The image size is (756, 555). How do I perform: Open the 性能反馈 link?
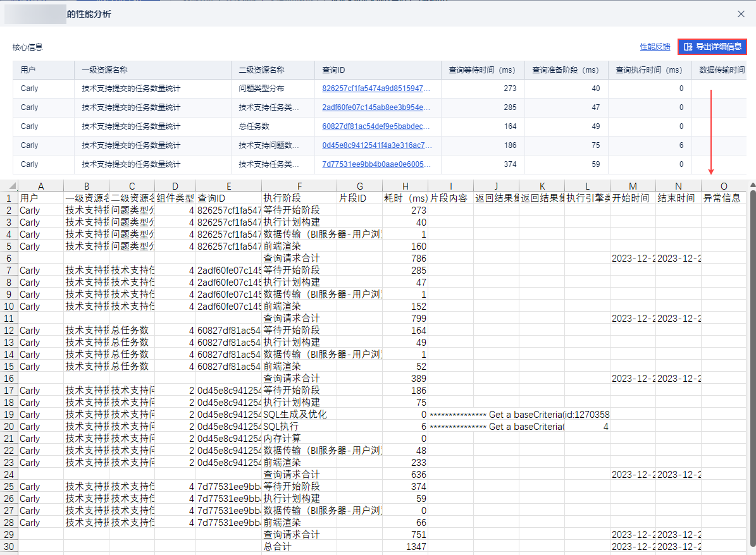tap(655, 47)
